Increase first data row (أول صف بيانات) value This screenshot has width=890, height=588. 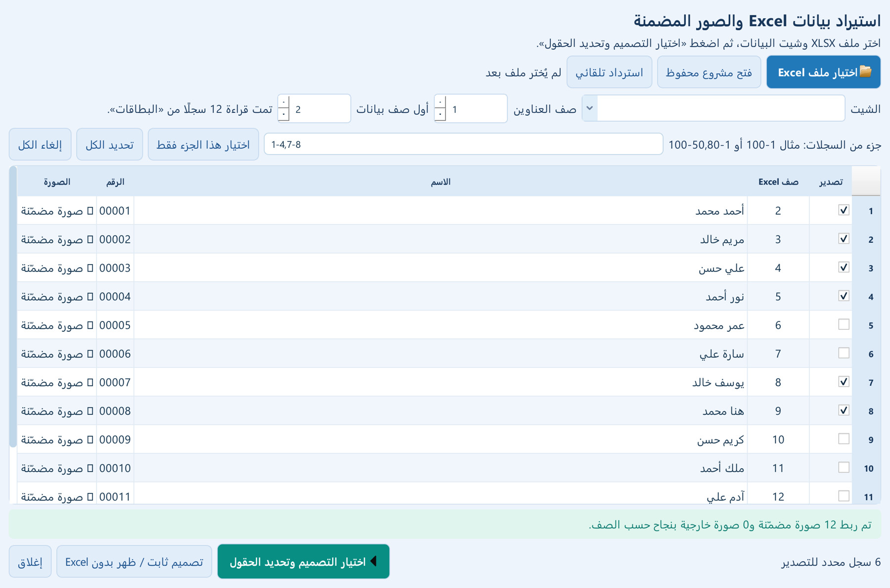283,102
